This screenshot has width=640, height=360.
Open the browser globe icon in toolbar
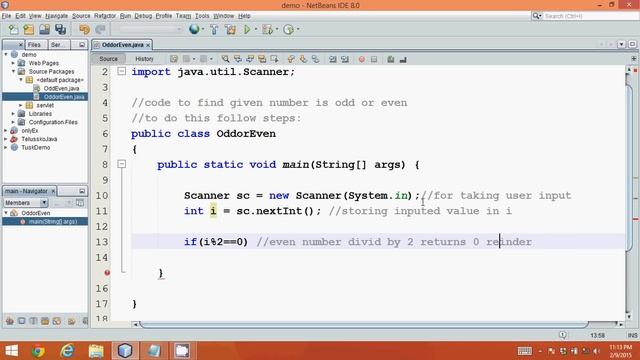coord(194,29)
